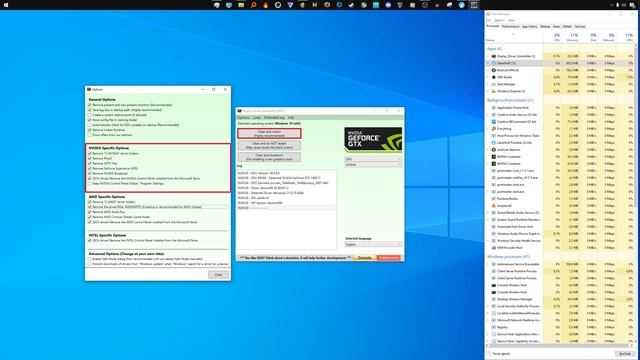
Task: Click the LibreWolf Portable background process icon
Action: coord(493,142)
